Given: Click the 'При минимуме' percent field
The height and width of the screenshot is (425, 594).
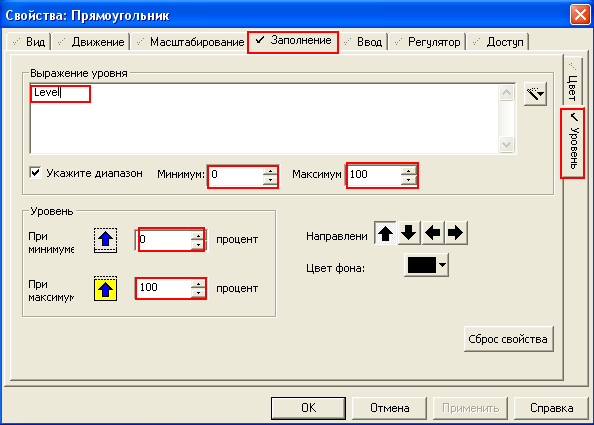Looking at the screenshot, I should tap(164, 240).
